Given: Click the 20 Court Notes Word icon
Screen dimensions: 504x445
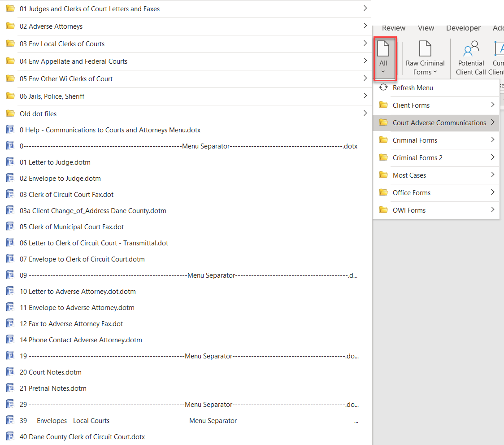Looking at the screenshot, I should (10, 371).
